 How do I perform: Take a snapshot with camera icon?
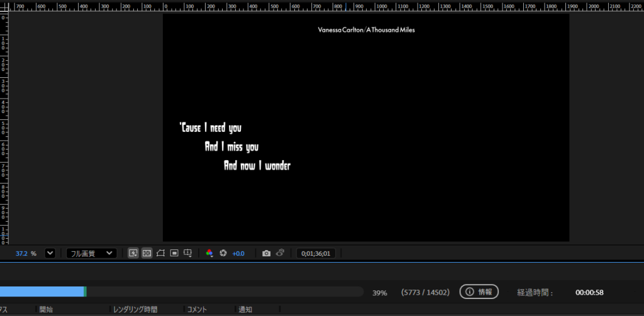point(266,253)
